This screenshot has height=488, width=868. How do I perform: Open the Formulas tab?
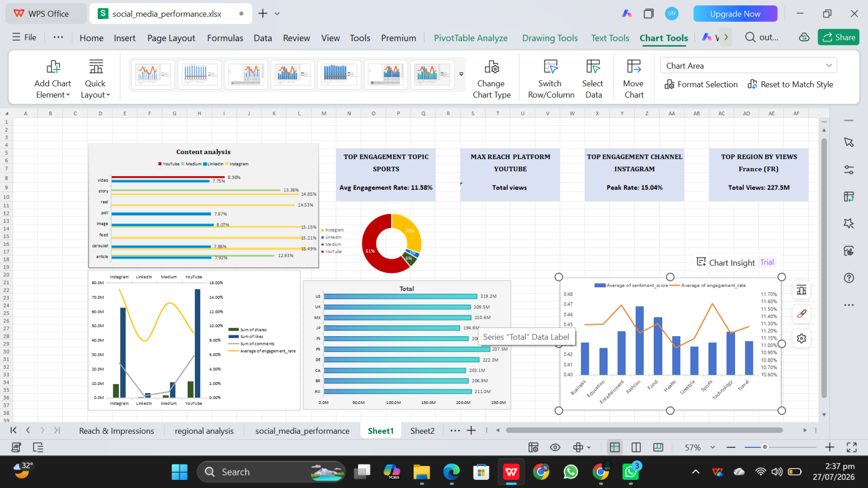point(225,38)
